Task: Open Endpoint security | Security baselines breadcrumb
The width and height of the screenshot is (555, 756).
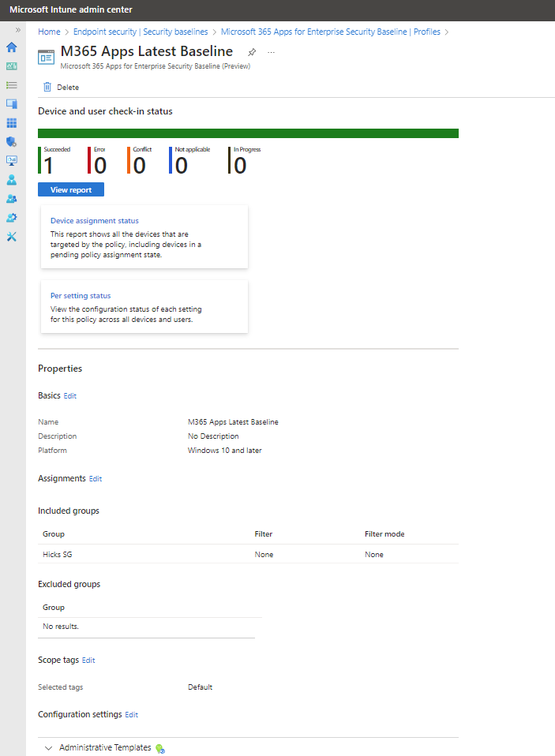Action: tap(141, 32)
